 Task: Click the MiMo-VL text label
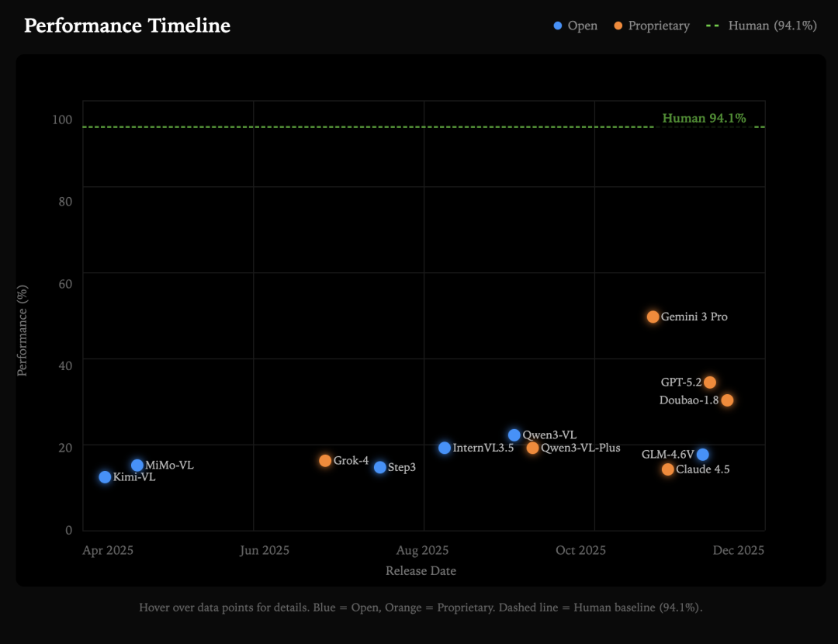click(x=169, y=465)
